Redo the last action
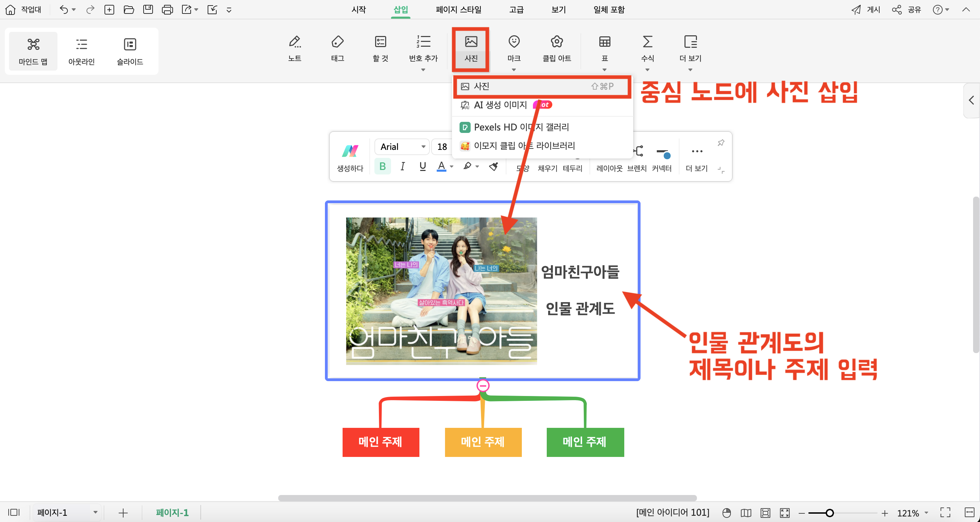 pyautogui.click(x=90, y=9)
